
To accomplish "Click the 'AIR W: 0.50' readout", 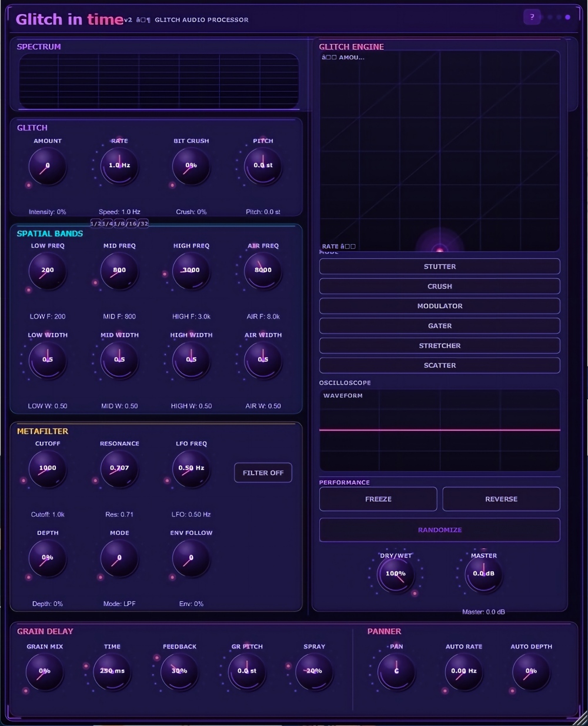I will (x=263, y=406).
